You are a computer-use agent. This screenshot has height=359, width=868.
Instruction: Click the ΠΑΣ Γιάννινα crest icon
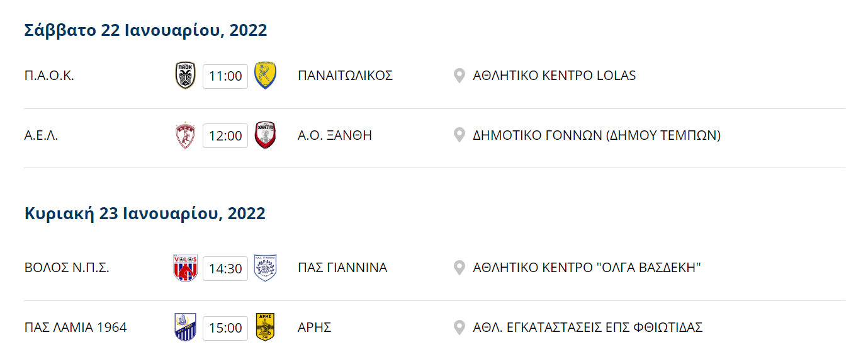(266, 268)
